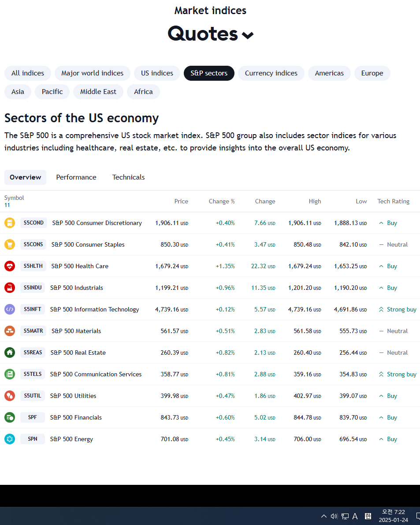Open the S5HLTH ticker symbol
Screen dimensions: 420x525
(x=33, y=266)
